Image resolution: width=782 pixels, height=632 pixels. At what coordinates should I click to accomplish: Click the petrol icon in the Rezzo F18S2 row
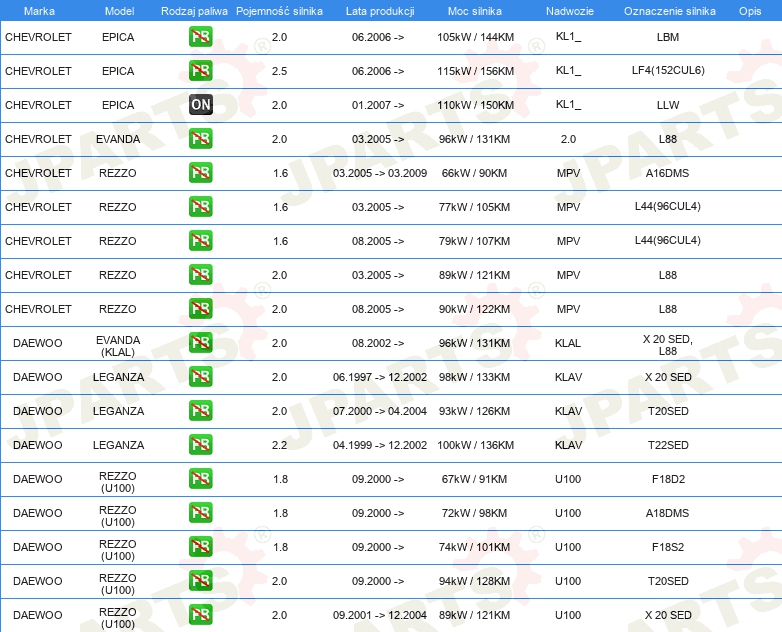click(200, 547)
